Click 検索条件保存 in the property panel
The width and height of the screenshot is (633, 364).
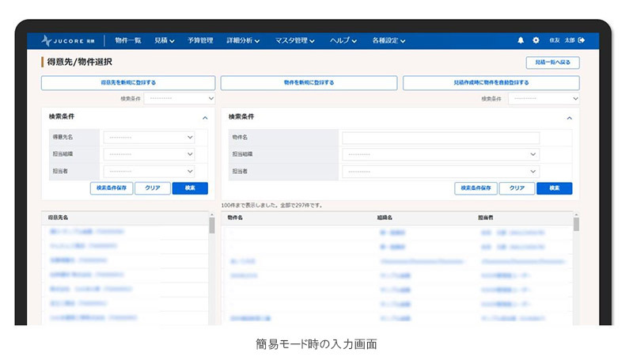coord(476,188)
